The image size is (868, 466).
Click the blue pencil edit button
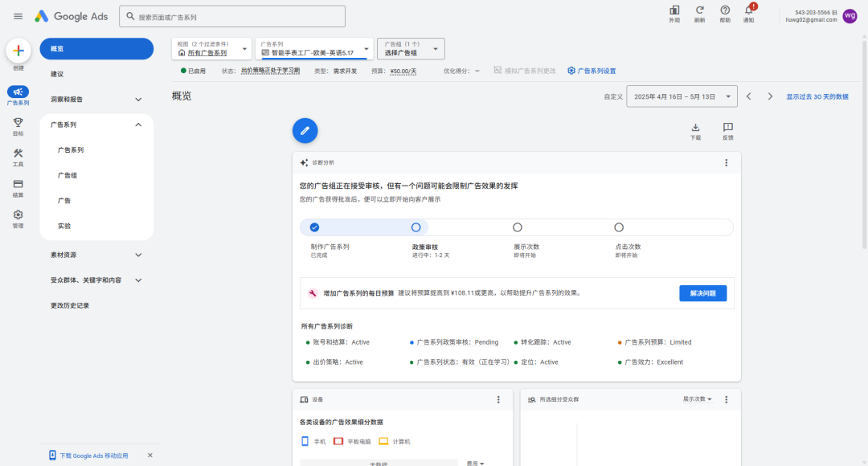(305, 130)
